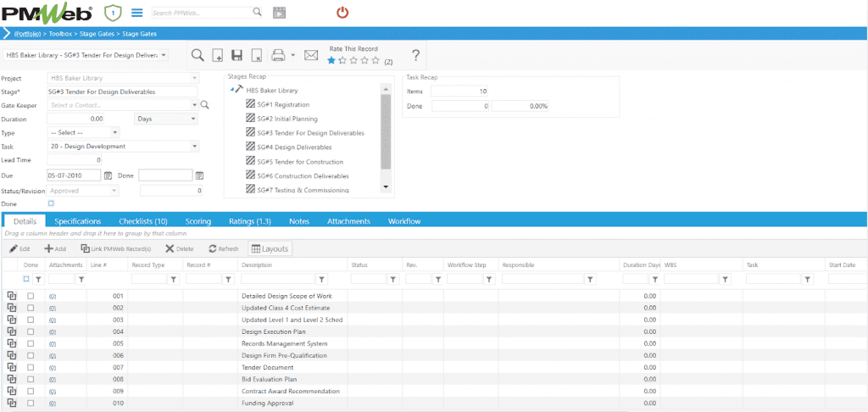Switch to the Workflow tab
Viewport: 868px width, 412px height.
(404, 221)
